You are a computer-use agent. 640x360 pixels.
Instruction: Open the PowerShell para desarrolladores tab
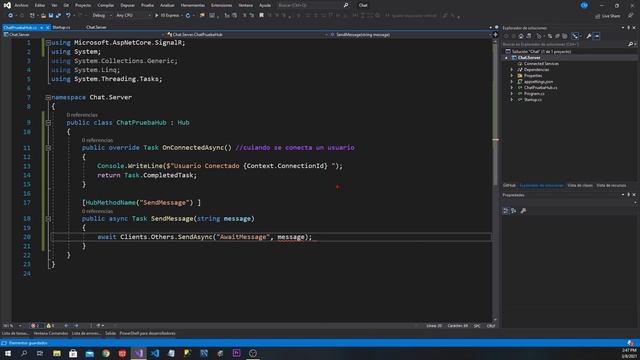click(x=147, y=333)
